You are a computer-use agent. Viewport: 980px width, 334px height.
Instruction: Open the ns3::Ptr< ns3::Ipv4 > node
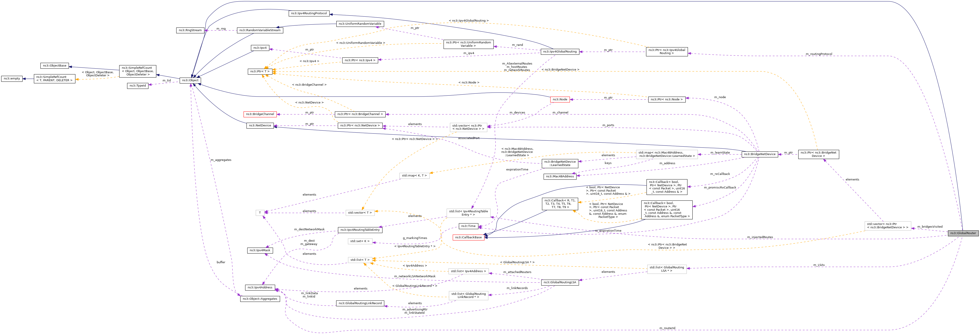360,61
